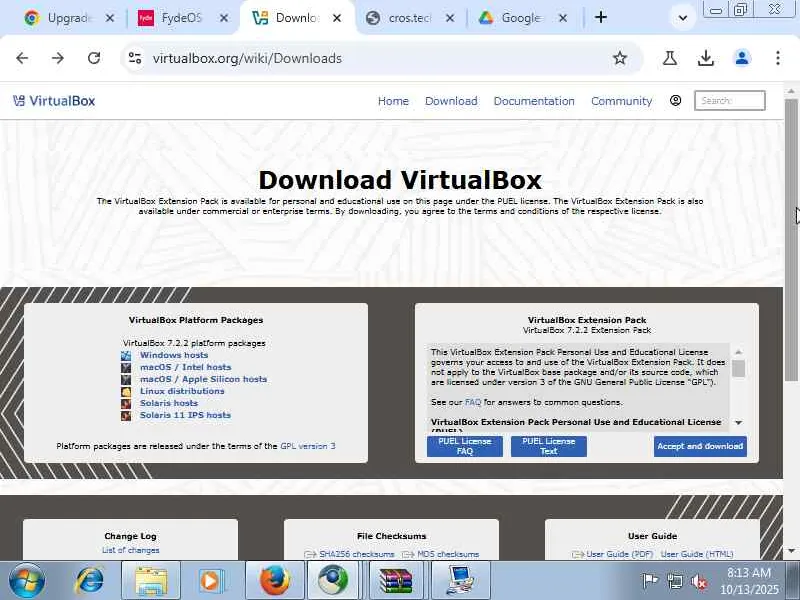Open the MD5 checksums link
Image resolution: width=800 pixels, height=600 pixels.
coord(448,554)
